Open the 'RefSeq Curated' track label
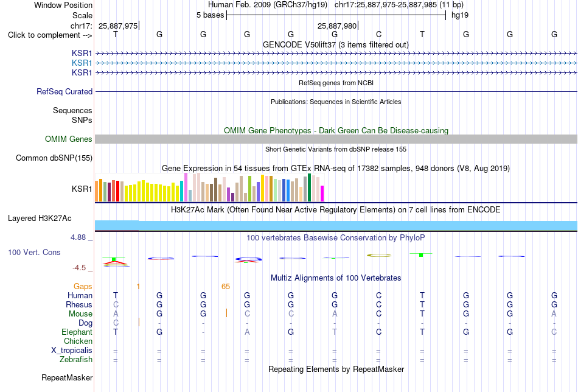Screen dimensions: 578x392 point(64,91)
